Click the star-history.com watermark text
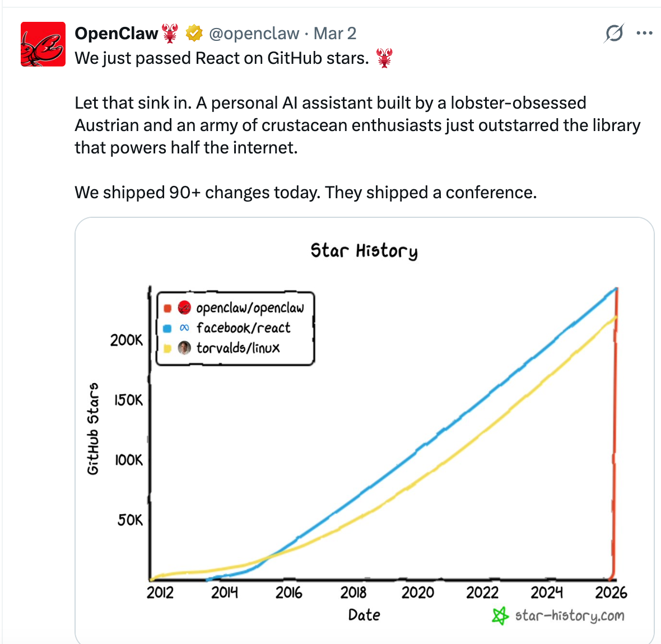Viewport: 661px width, 644px height. (x=569, y=615)
